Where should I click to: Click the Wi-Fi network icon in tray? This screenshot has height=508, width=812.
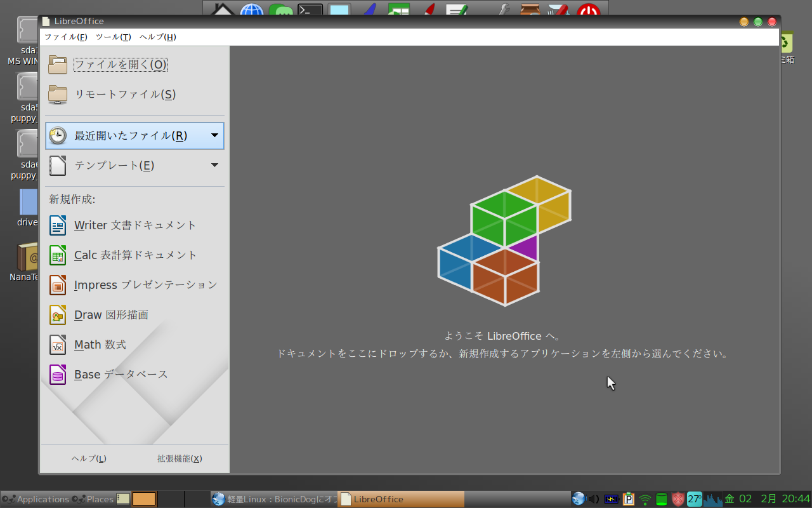pos(645,499)
